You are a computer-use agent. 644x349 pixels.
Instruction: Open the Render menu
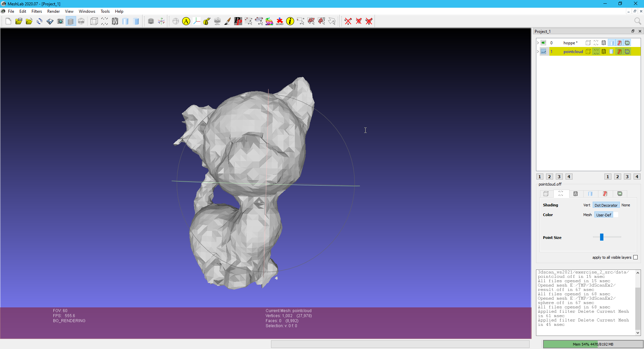[53, 11]
